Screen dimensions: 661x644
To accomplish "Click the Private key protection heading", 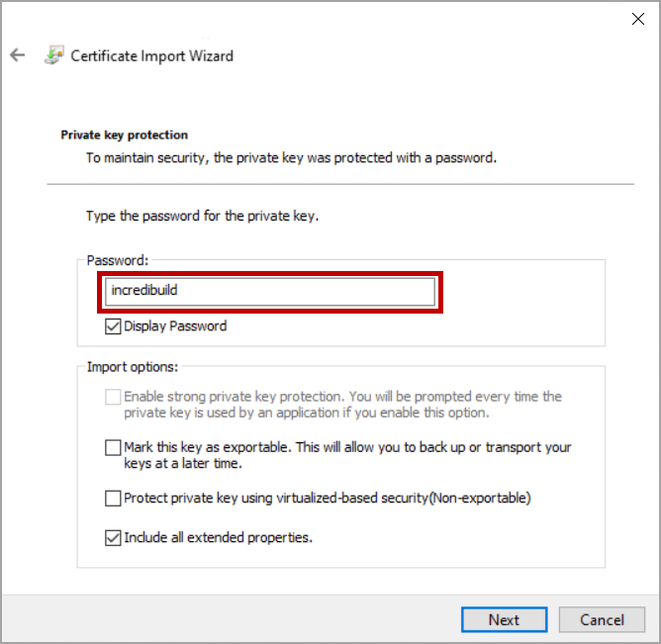I will (x=124, y=135).
